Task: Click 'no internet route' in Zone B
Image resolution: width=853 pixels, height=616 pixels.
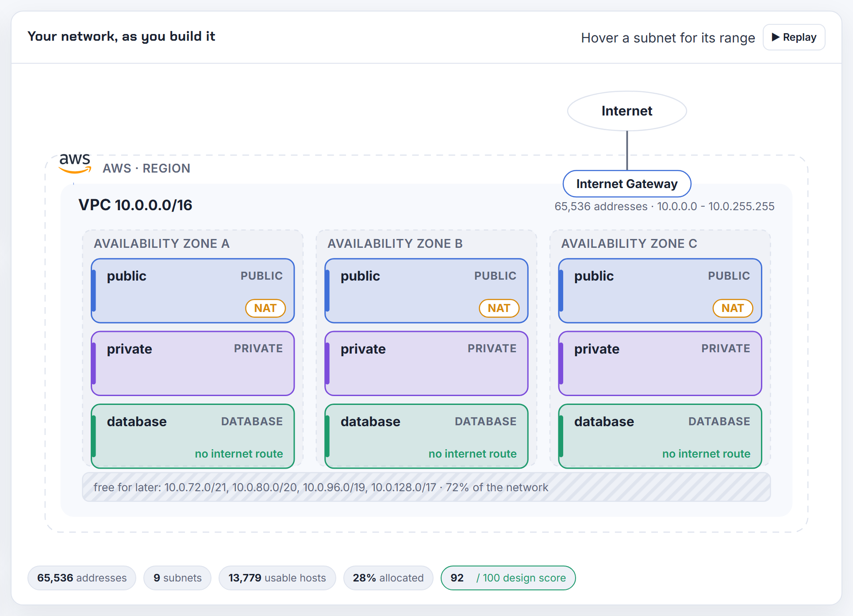Action: [473, 454]
